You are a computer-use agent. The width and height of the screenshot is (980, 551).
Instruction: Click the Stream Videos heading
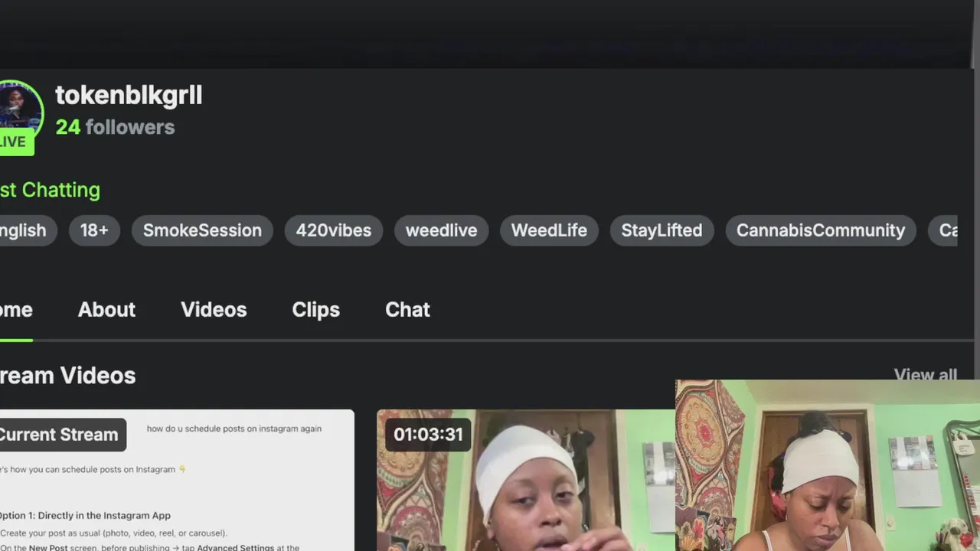pos(67,376)
